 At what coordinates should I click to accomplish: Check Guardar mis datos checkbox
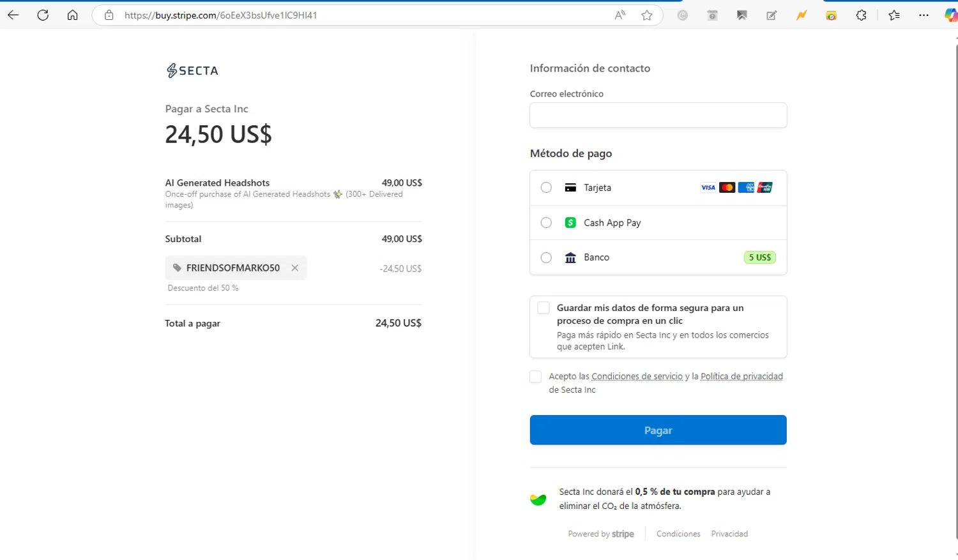[x=544, y=308]
